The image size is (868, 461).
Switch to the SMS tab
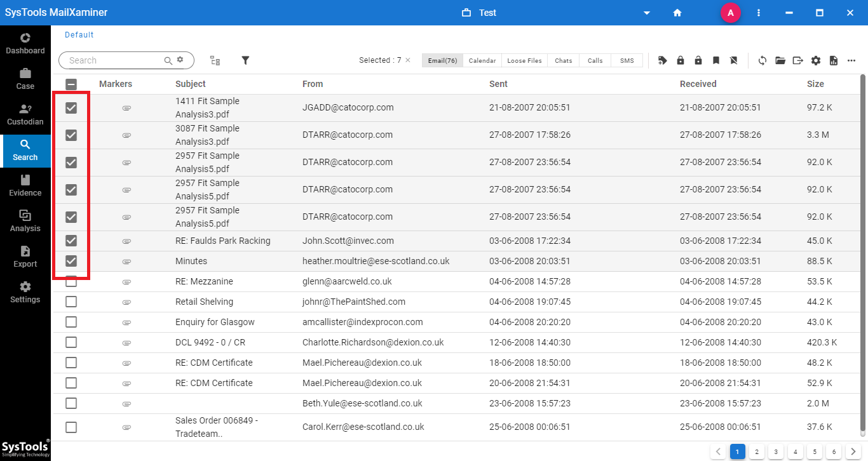[x=627, y=60]
